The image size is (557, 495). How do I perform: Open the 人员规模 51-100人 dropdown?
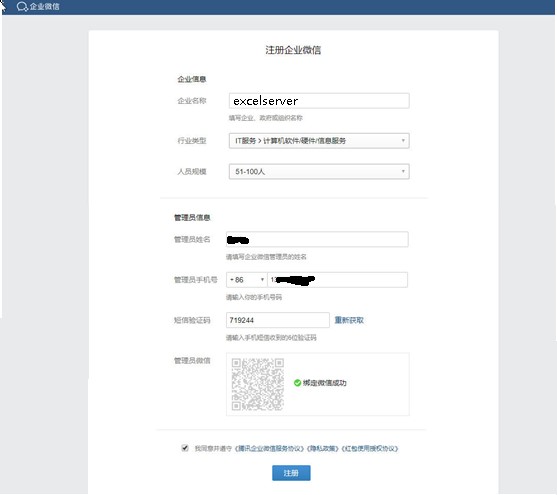[x=319, y=172]
